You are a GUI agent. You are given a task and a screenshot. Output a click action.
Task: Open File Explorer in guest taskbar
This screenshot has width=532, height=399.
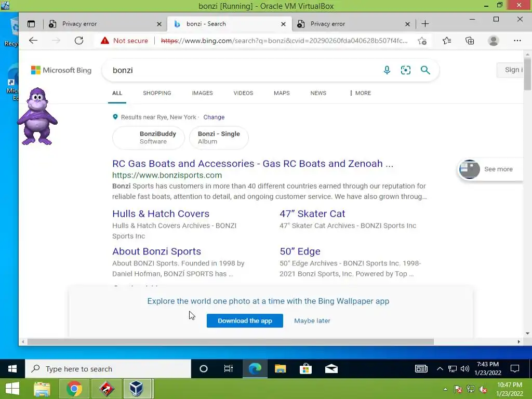(x=280, y=369)
